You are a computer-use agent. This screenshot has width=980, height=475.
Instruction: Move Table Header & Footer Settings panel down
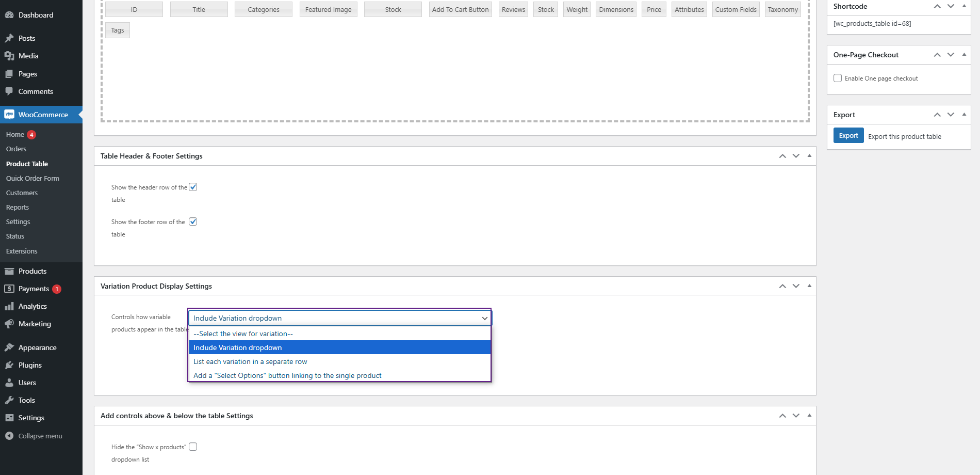click(x=796, y=156)
